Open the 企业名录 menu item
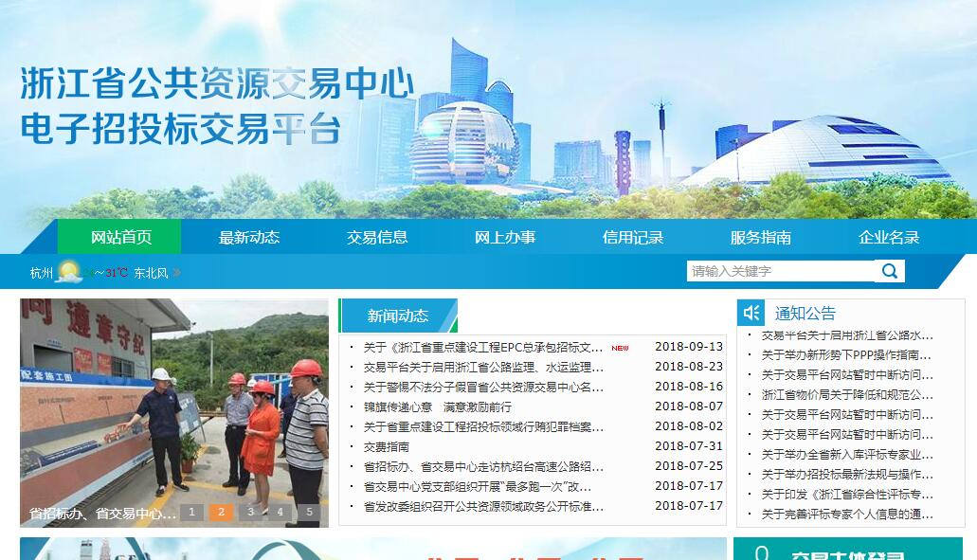The width and height of the screenshot is (977, 560). pyautogui.click(x=889, y=237)
